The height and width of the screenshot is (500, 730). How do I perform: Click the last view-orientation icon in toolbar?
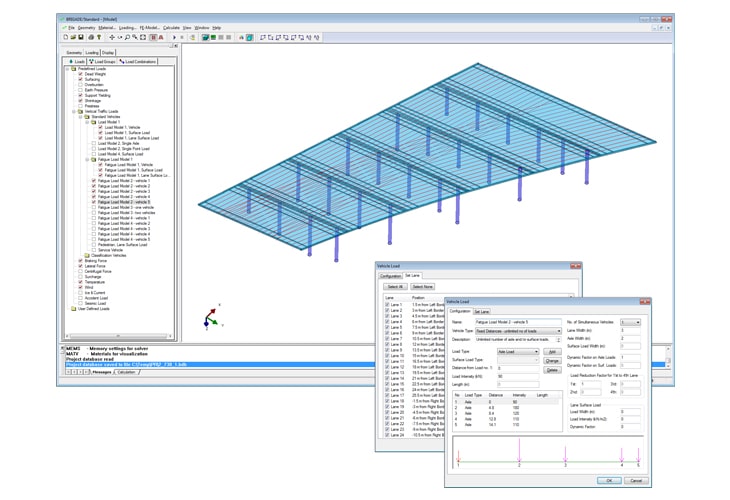point(317,37)
